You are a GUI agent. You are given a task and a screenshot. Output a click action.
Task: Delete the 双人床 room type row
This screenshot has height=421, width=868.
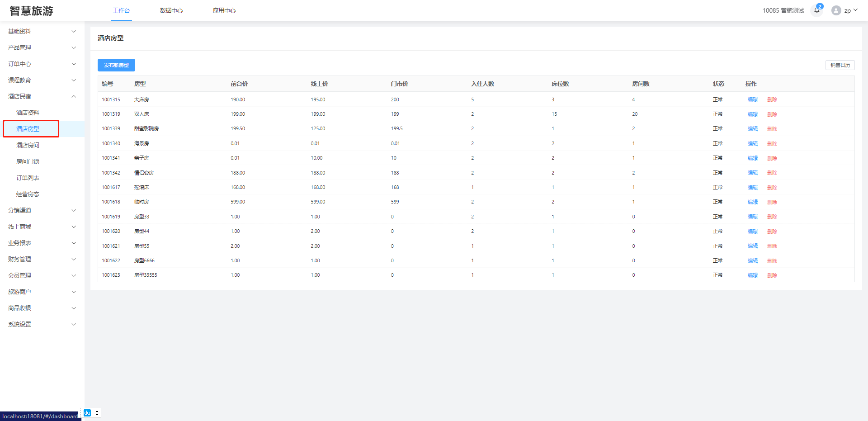(772, 114)
